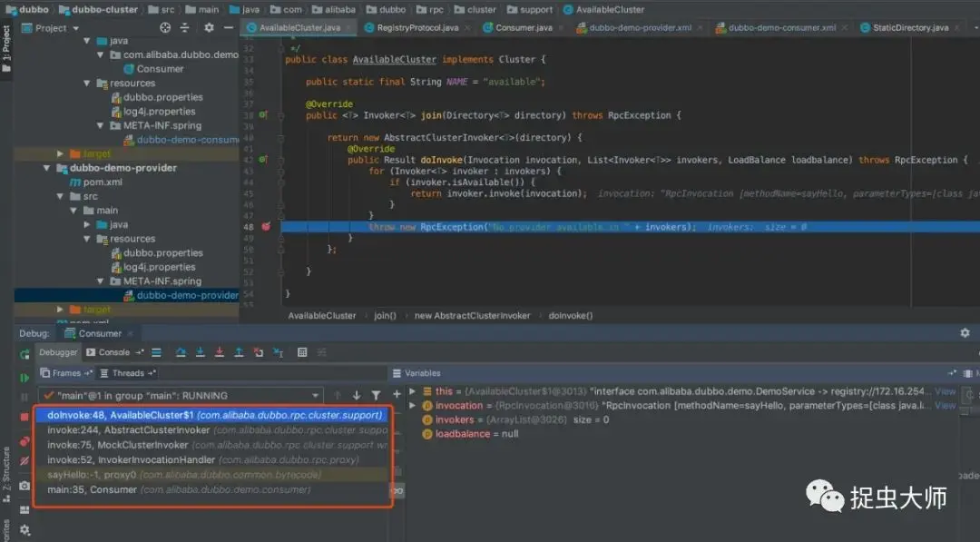Rerun the Consumer debug session
Screen dimensions: 980x542
24,355
